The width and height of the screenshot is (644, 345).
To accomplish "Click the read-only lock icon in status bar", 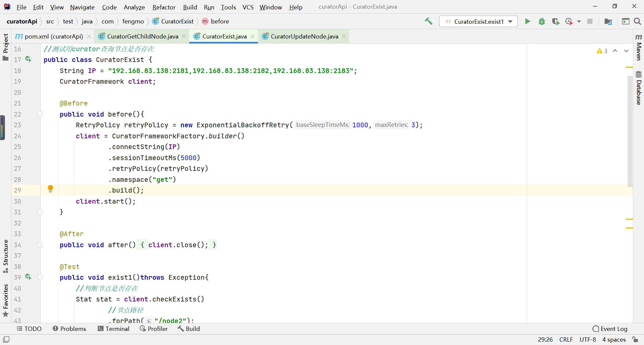I will pos(635,339).
